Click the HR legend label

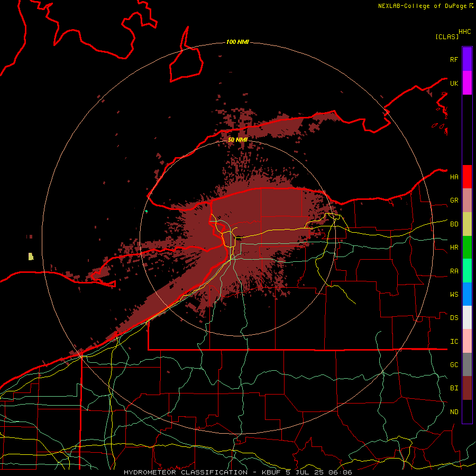pos(454,248)
